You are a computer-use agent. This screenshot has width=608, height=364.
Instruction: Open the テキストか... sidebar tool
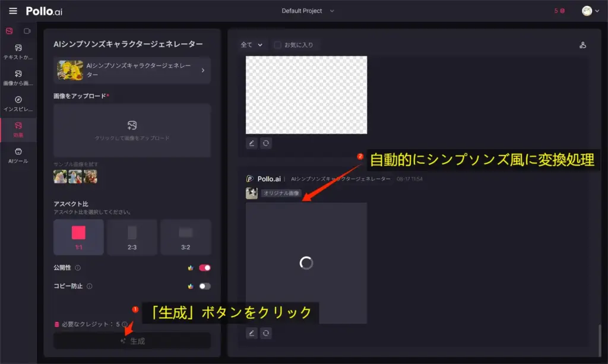[x=18, y=52]
